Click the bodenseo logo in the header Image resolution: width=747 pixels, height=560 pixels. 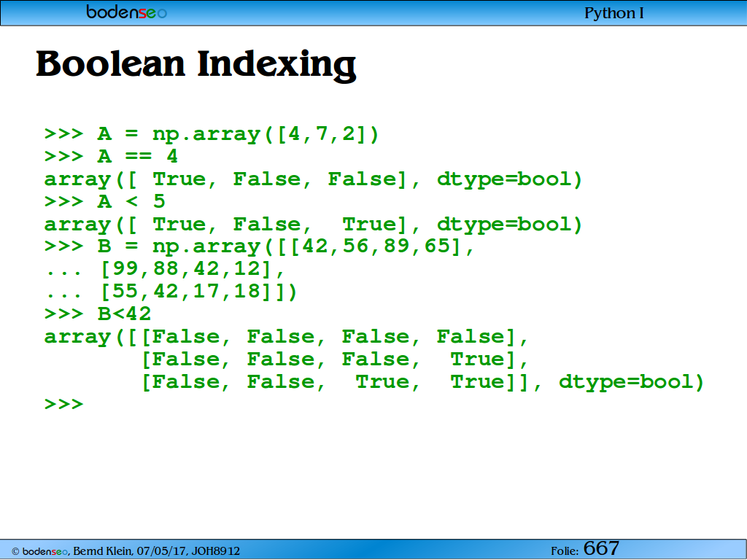(x=127, y=12)
